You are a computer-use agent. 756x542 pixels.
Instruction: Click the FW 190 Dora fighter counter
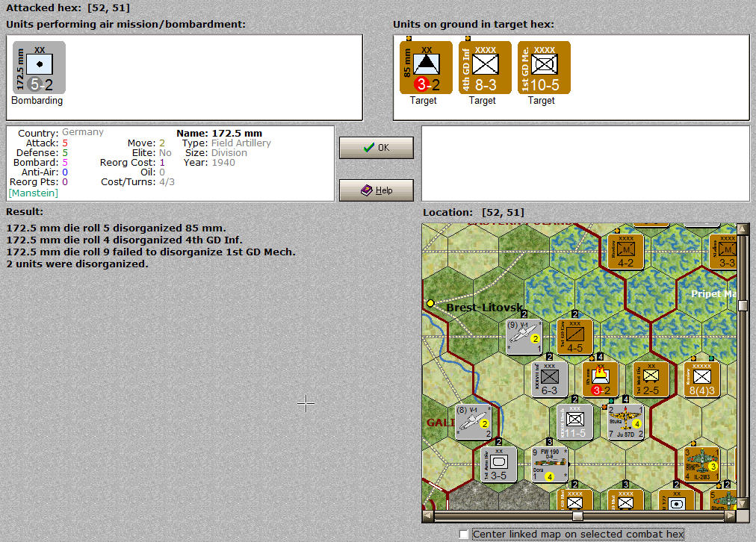550,464
